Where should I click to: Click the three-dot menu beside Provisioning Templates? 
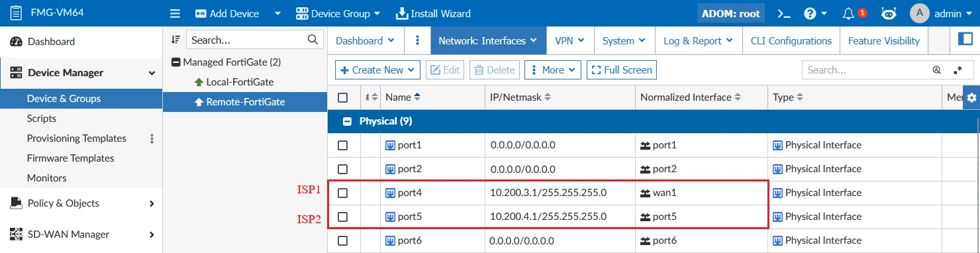click(x=152, y=138)
